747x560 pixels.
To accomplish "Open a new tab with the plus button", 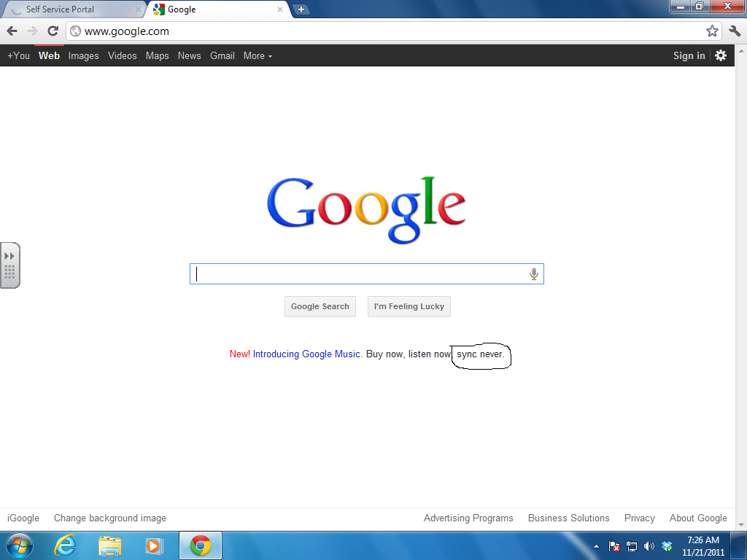I will 301,9.
